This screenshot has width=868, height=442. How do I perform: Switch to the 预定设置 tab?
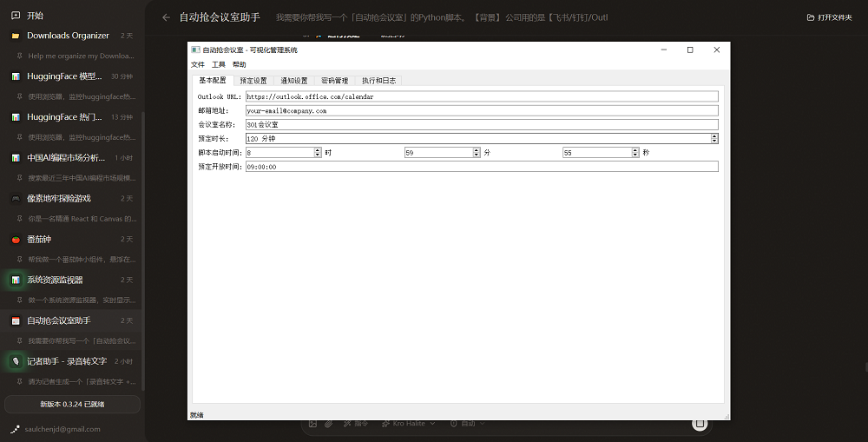pyautogui.click(x=253, y=81)
